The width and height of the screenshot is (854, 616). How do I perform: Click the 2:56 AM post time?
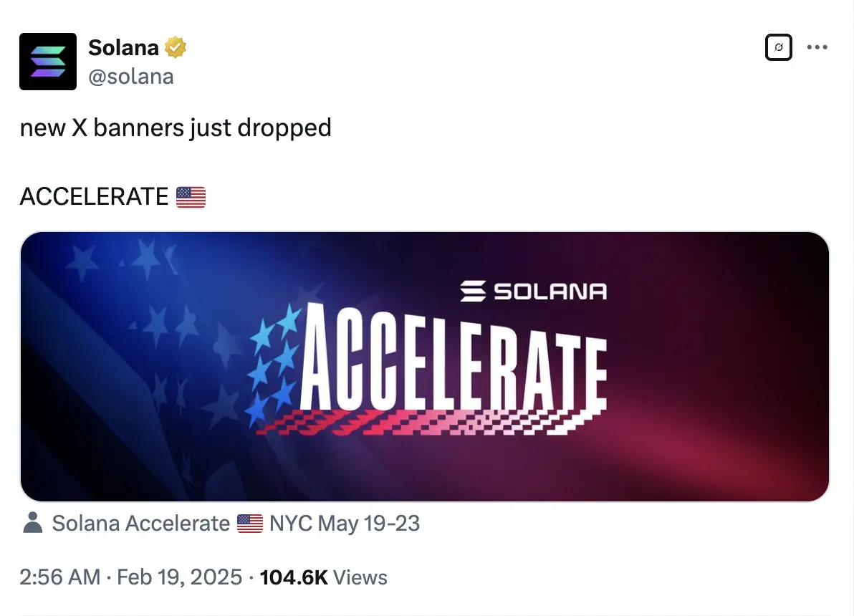(x=59, y=577)
